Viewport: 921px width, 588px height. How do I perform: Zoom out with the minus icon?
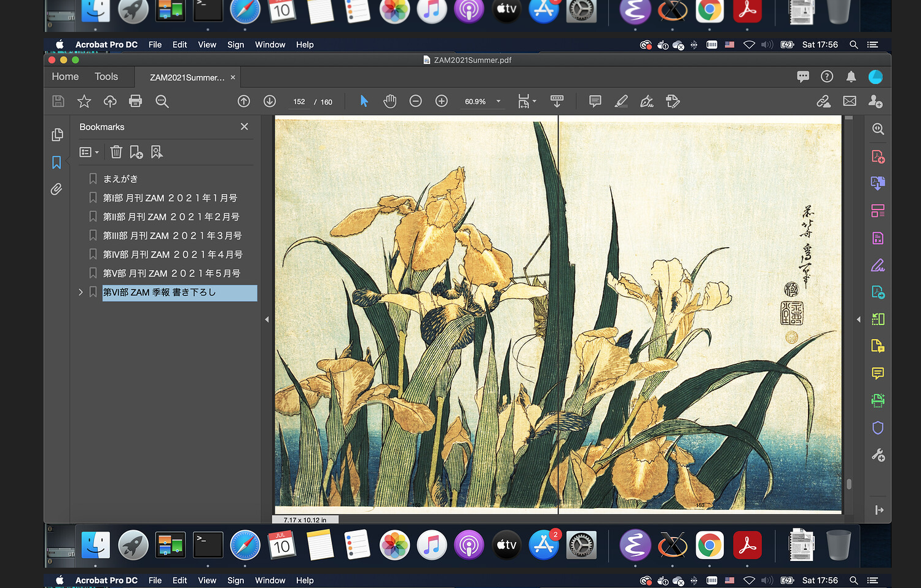pyautogui.click(x=416, y=101)
